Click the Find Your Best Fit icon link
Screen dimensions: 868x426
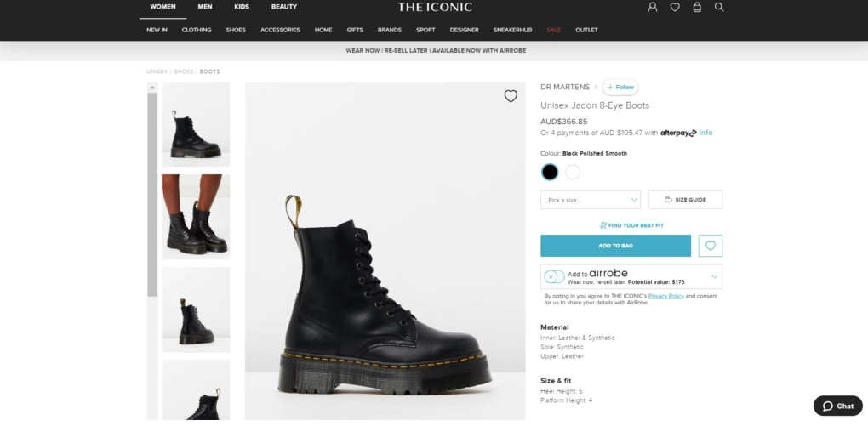pyautogui.click(x=631, y=225)
